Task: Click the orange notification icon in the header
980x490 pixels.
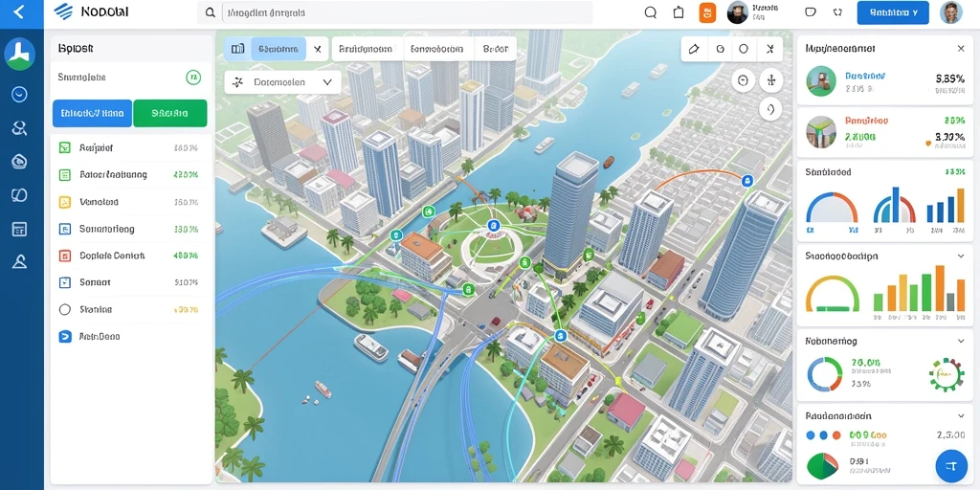Action: pyautogui.click(x=707, y=12)
